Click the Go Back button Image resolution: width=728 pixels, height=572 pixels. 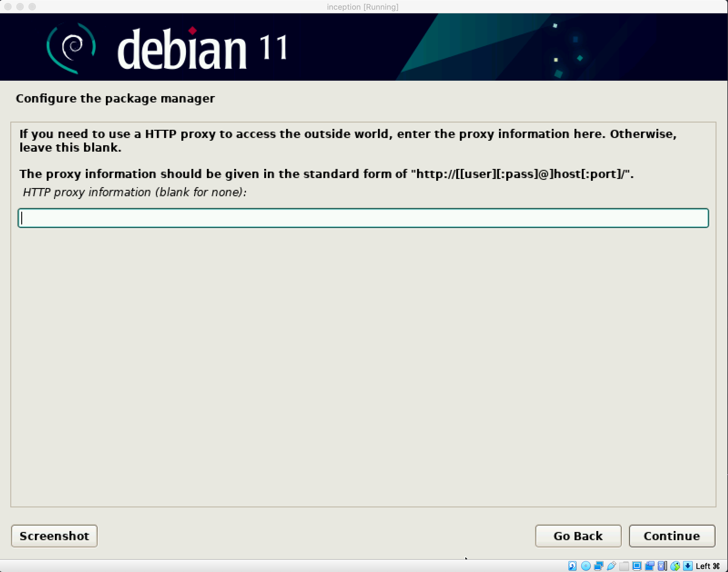coord(578,536)
